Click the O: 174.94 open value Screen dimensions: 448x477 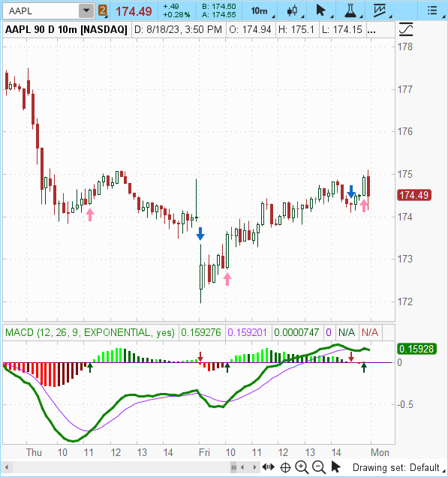[x=250, y=29]
